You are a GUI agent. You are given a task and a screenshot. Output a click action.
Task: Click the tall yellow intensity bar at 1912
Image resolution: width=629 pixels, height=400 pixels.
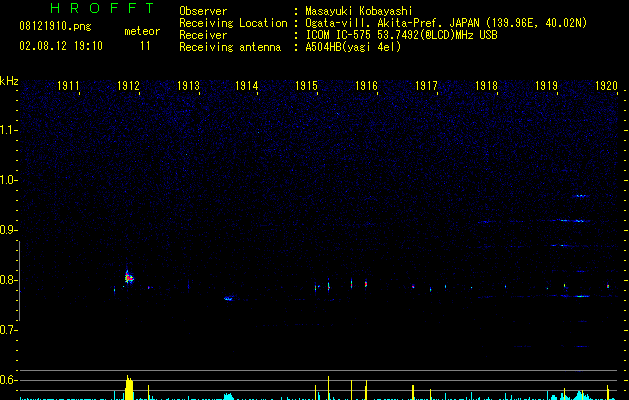click(x=129, y=388)
